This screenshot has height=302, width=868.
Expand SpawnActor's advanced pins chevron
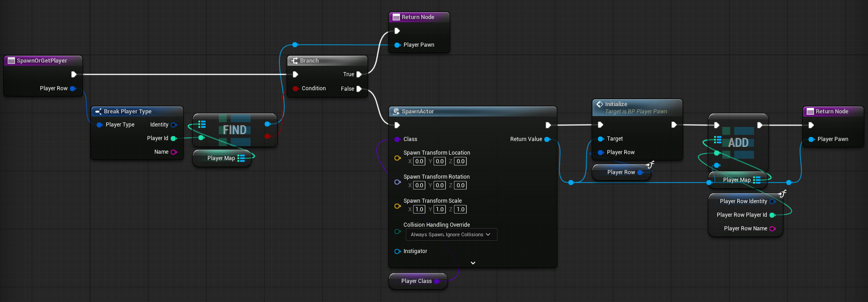click(x=473, y=263)
